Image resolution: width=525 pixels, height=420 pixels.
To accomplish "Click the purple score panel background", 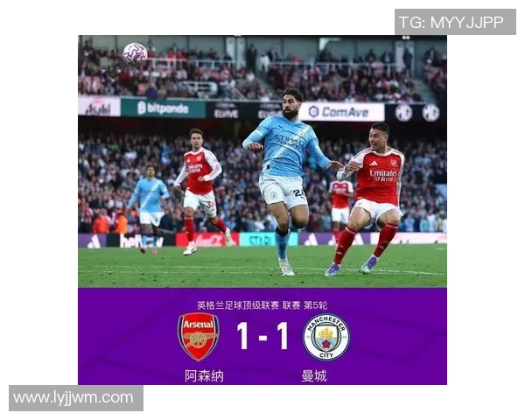I will pyautogui.click(x=262, y=336).
